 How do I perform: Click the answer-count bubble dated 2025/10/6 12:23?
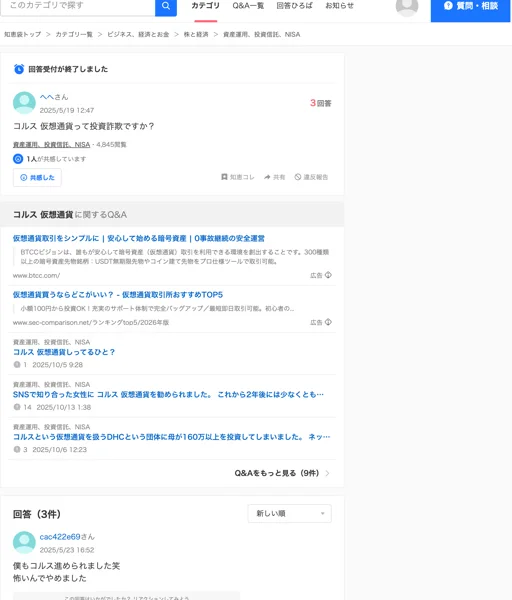coord(17,450)
